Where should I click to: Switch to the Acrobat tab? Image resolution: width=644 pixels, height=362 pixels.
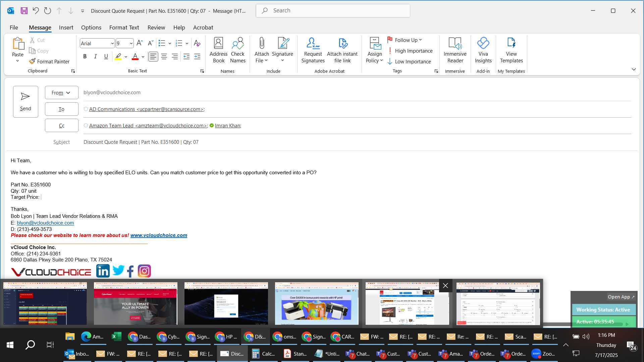[203, 27]
